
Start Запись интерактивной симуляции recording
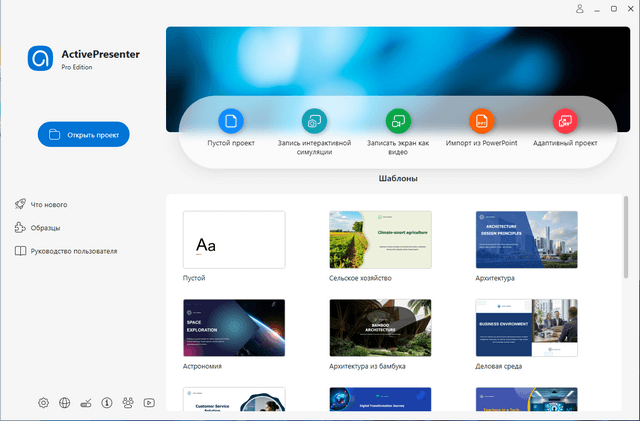pos(314,121)
